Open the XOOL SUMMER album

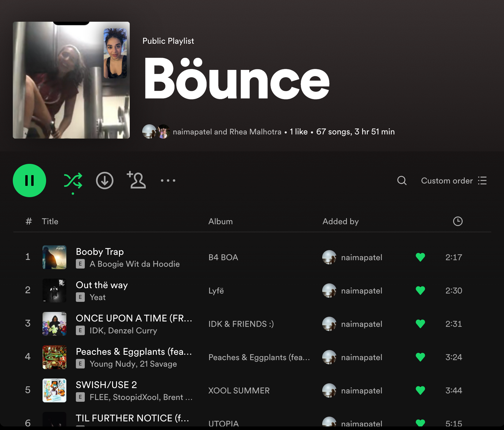(x=239, y=391)
